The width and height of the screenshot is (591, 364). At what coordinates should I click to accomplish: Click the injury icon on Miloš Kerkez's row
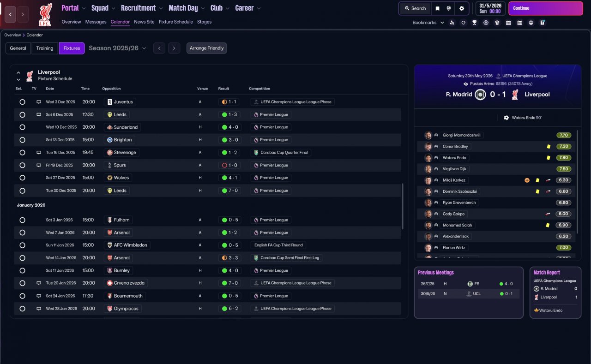pyautogui.click(x=527, y=180)
